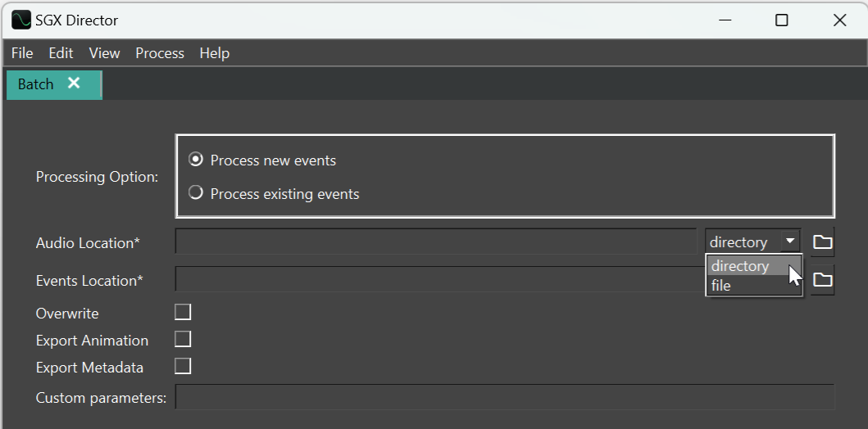Enable the Overwrite checkbox
Screen dimensions: 868x429
(183, 312)
